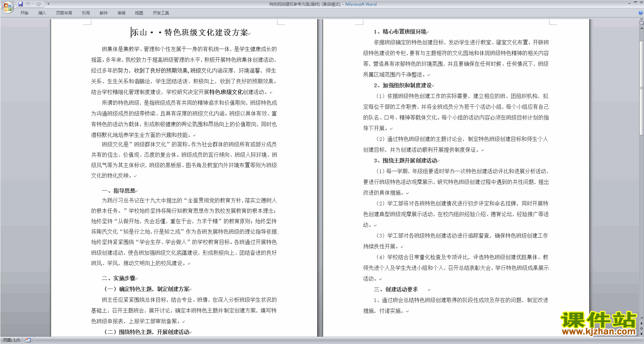
Task: Switch to the 页面布局 tab
Action: pyautogui.click(x=64, y=13)
